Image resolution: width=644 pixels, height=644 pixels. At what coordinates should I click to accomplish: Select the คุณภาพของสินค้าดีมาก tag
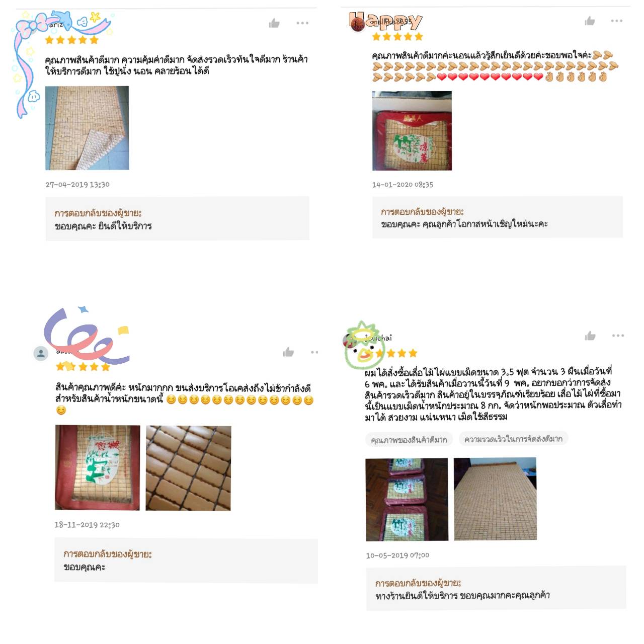[x=409, y=440]
